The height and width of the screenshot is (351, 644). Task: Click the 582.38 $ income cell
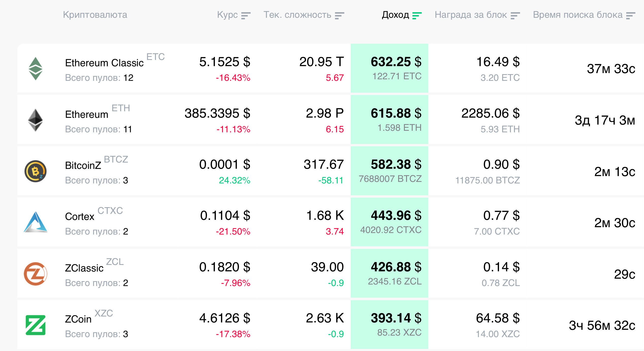pos(389,171)
